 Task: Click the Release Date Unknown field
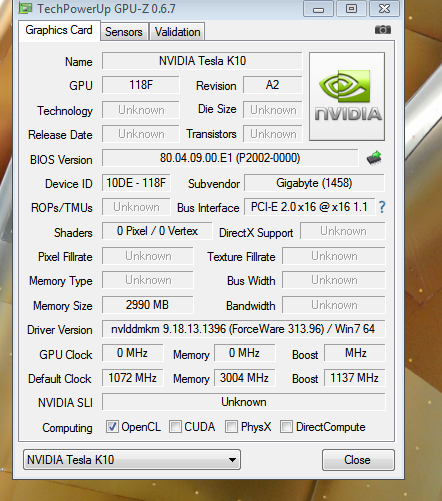click(141, 134)
